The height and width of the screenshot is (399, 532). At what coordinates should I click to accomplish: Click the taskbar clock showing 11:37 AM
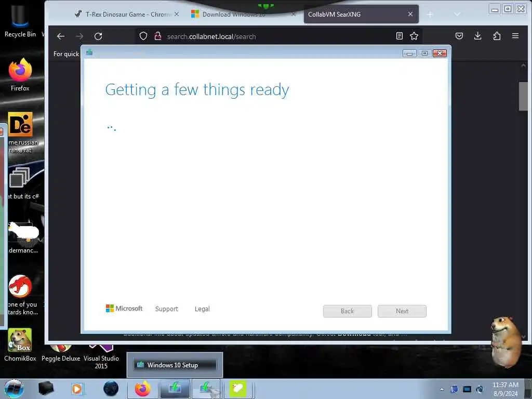[x=506, y=389]
